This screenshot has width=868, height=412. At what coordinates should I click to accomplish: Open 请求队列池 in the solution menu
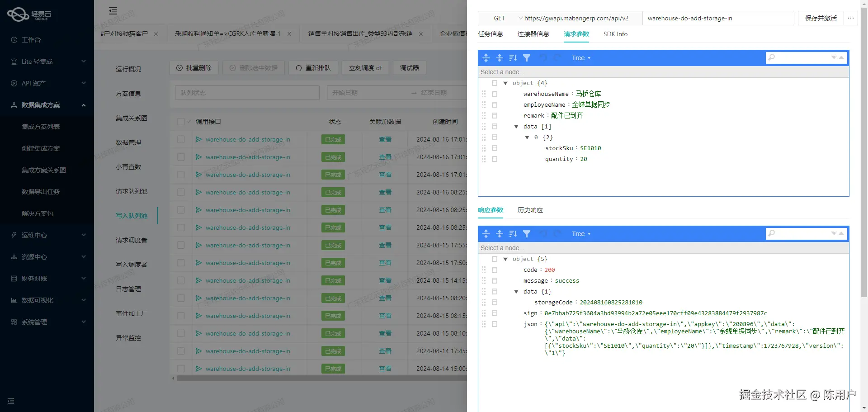(x=132, y=191)
